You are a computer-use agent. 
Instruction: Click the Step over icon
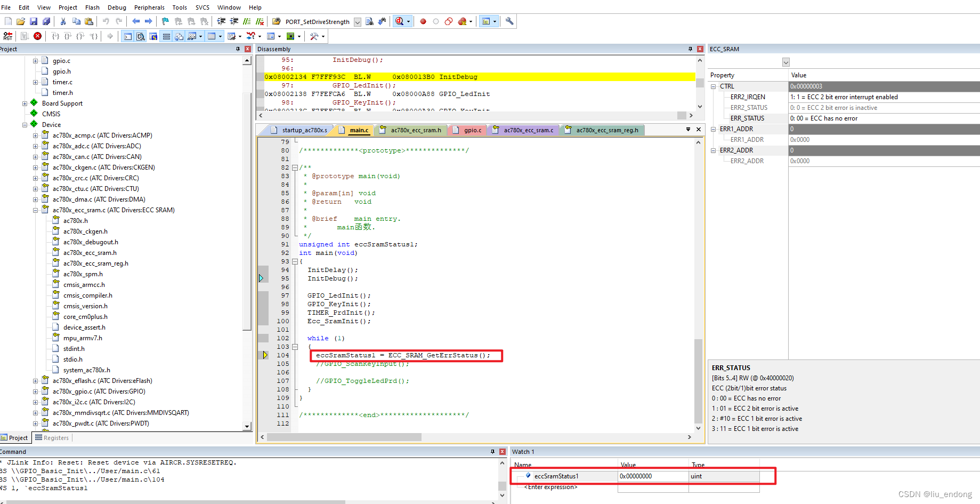coord(68,36)
